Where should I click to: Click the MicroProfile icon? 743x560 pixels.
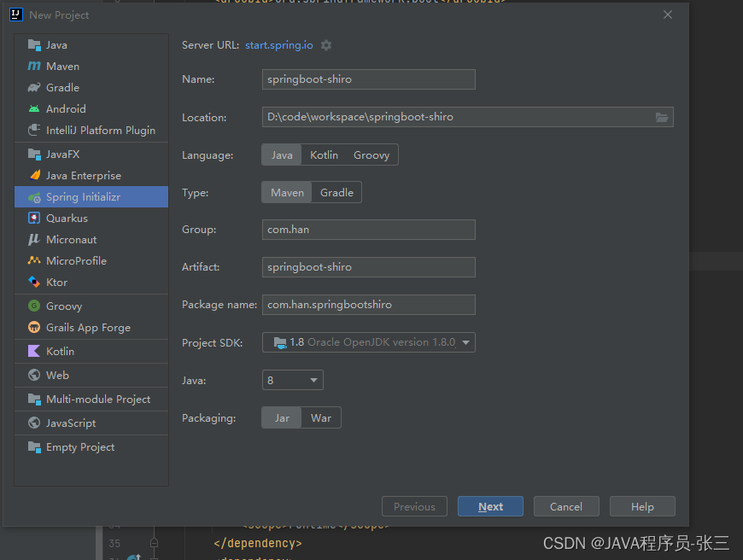click(x=34, y=261)
